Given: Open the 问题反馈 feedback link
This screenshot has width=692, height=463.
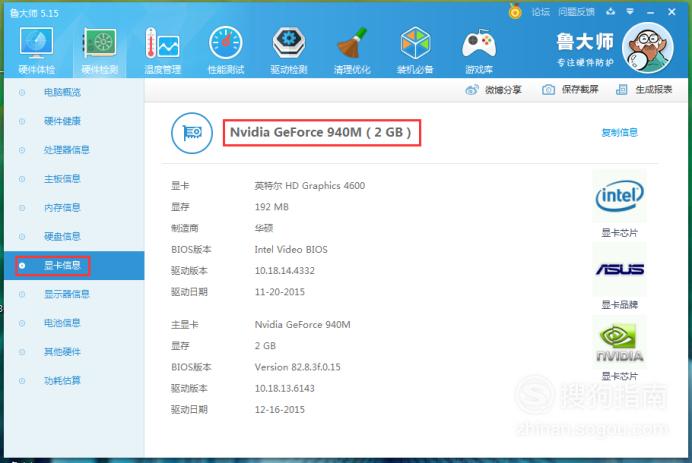Looking at the screenshot, I should (x=576, y=12).
